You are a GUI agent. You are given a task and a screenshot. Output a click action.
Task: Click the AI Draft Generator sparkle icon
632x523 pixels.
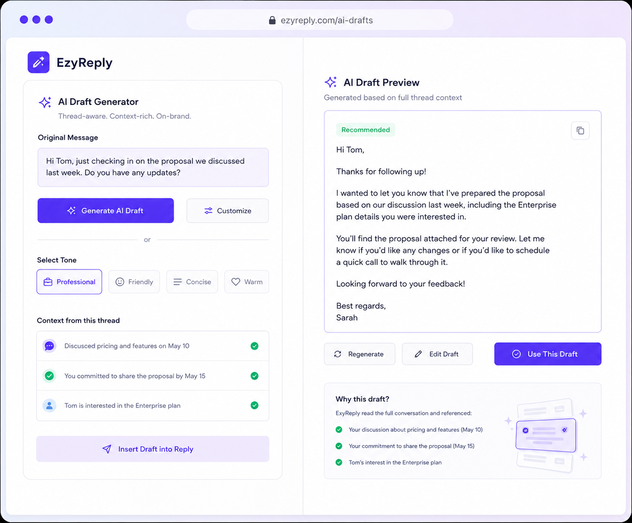tap(45, 102)
